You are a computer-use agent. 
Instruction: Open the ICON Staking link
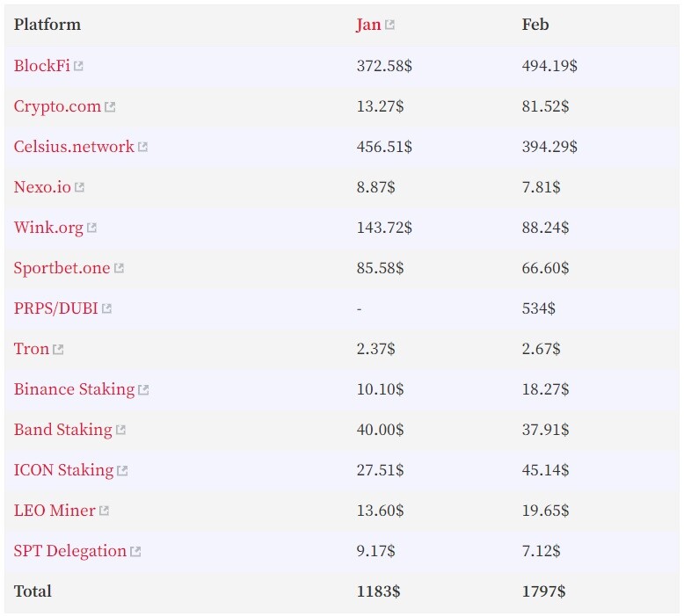click(x=63, y=470)
